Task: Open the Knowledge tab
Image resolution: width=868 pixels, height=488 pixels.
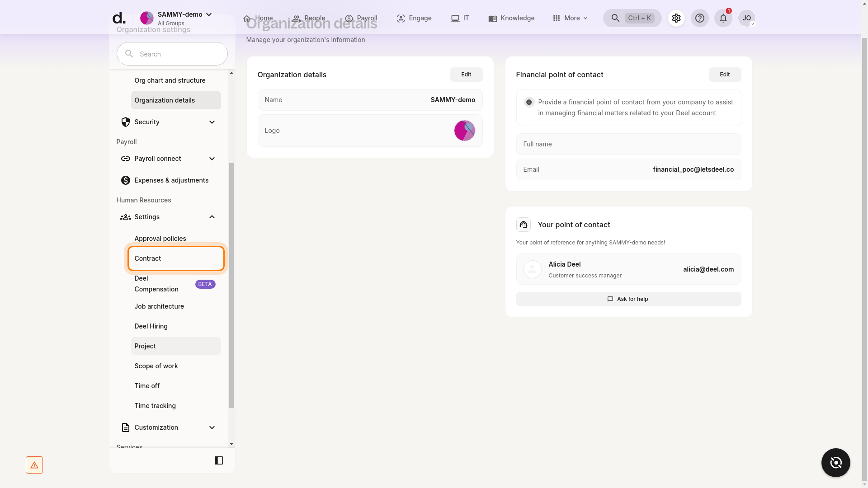Action: tap(511, 18)
